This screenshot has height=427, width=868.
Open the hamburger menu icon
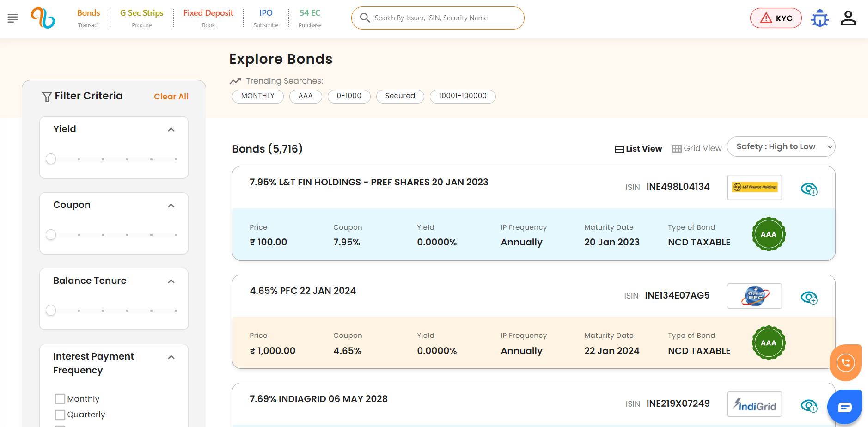coord(13,18)
